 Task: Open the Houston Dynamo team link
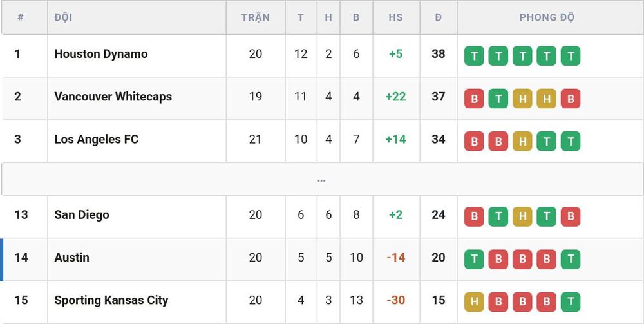[x=101, y=54]
